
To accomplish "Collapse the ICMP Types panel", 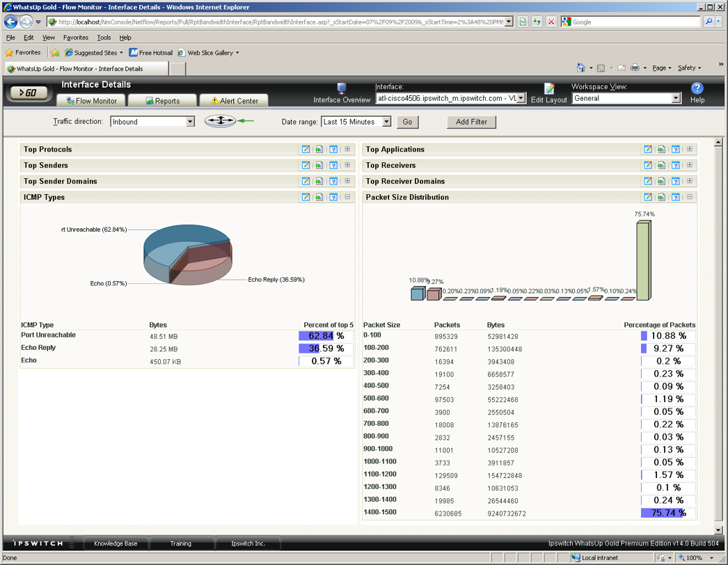I will click(347, 197).
